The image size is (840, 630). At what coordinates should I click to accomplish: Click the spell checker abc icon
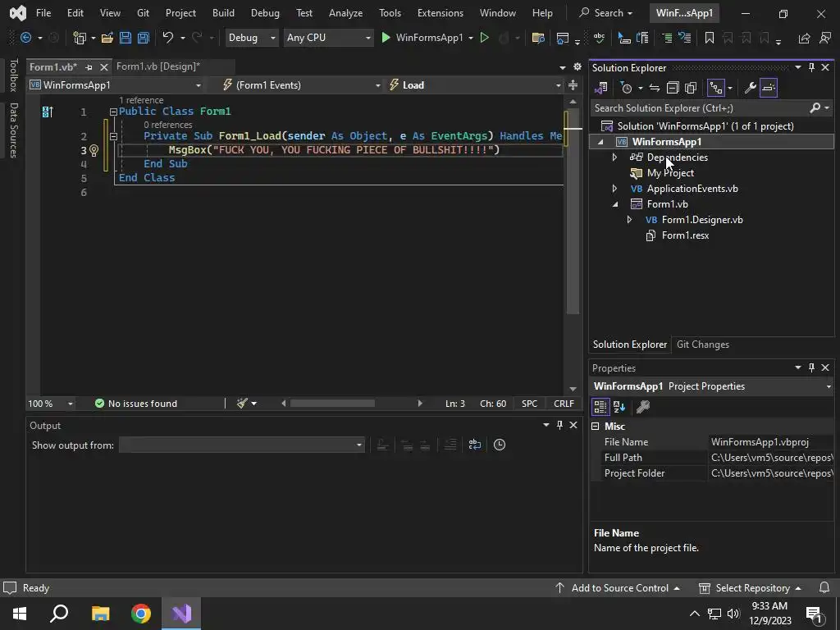[599, 38]
